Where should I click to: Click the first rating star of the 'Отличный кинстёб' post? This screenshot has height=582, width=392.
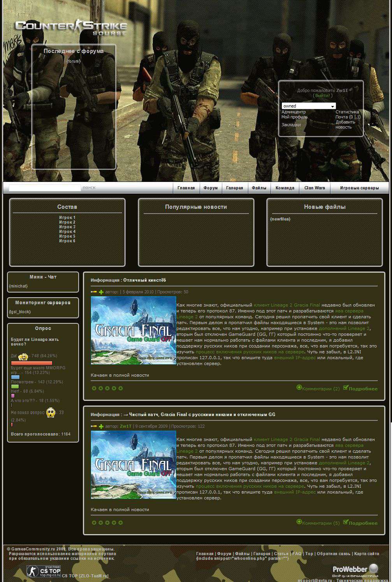coord(94,388)
